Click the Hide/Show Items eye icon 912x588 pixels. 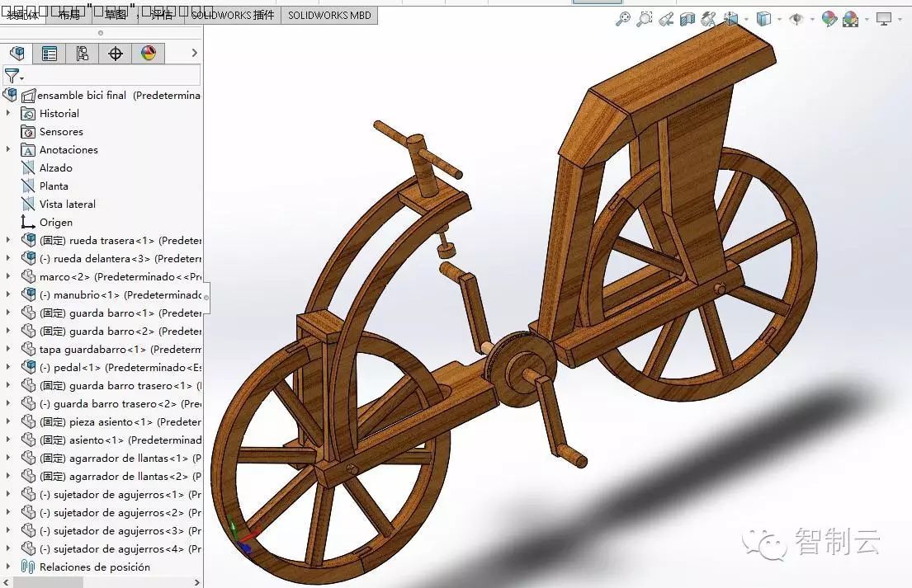click(x=796, y=19)
